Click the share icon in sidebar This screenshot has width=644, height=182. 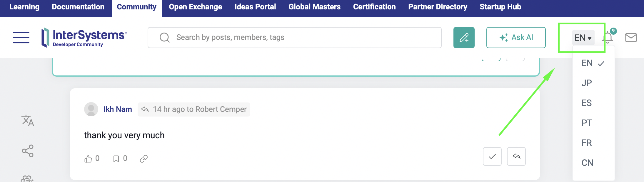pyautogui.click(x=28, y=151)
